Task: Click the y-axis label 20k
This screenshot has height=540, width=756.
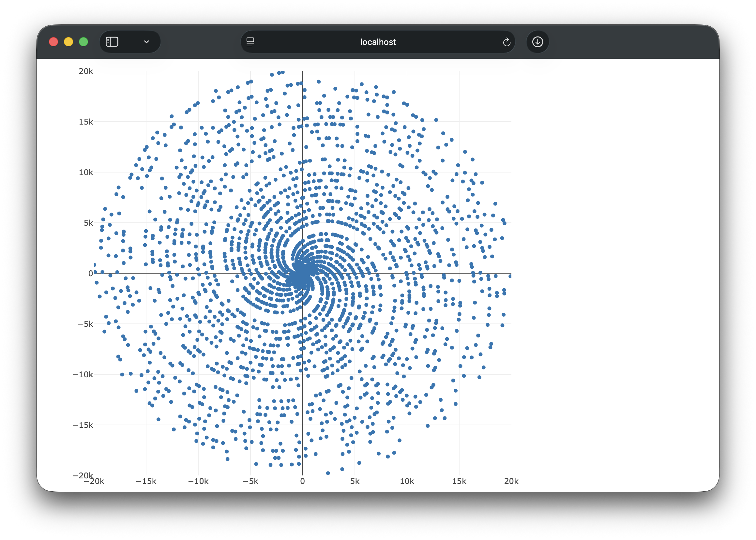Action: point(86,71)
